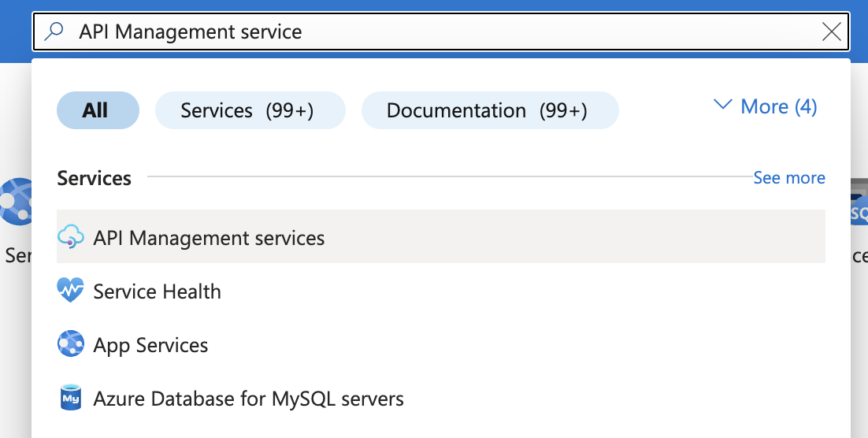
Task: Open the See more link for Services
Action: (788, 178)
